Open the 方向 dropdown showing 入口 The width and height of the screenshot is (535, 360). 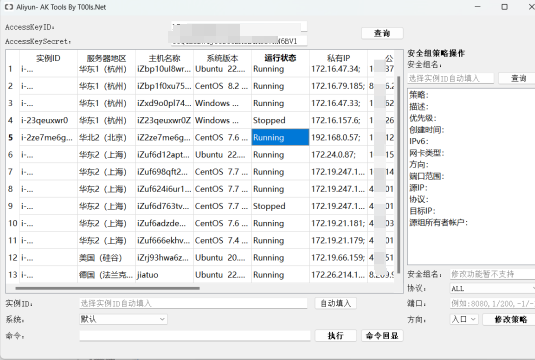point(464,319)
